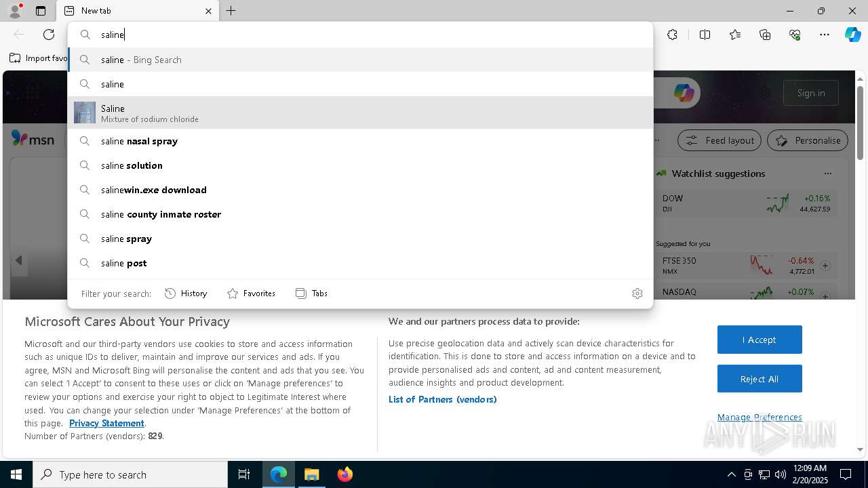Open Manage Preferences link
This screenshot has width=868, height=488.
pyautogui.click(x=759, y=417)
